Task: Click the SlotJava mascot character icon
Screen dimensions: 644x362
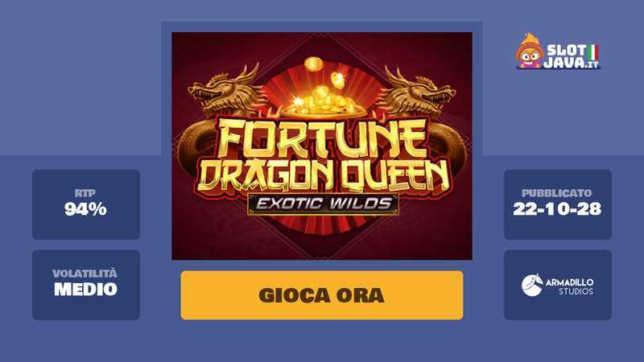Action: pos(530,51)
